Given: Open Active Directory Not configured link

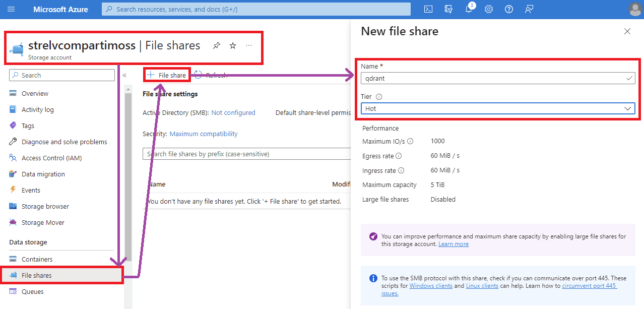Looking at the screenshot, I should click(233, 113).
